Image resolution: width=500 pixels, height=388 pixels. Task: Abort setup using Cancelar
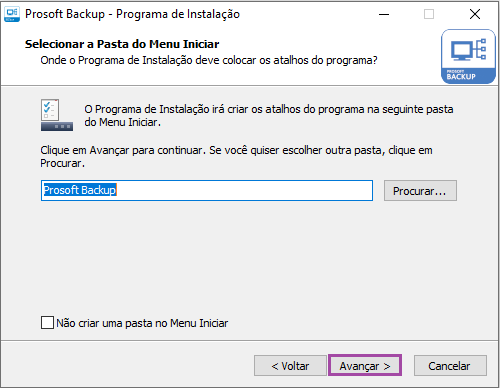click(450, 366)
